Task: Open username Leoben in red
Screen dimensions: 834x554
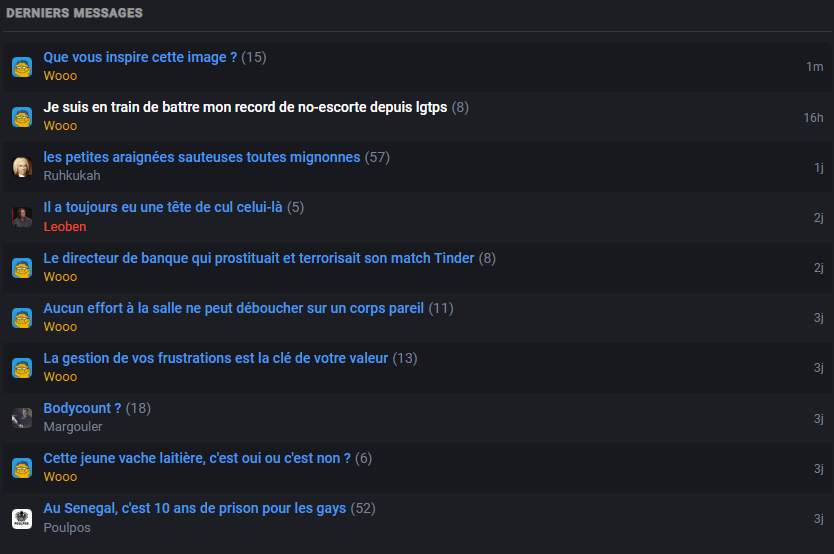Action: (x=65, y=226)
